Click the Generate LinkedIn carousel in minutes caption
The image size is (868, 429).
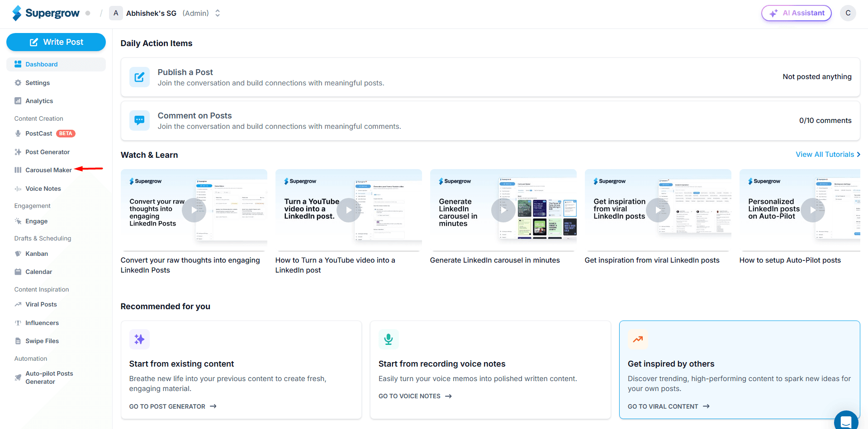(495, 260)
